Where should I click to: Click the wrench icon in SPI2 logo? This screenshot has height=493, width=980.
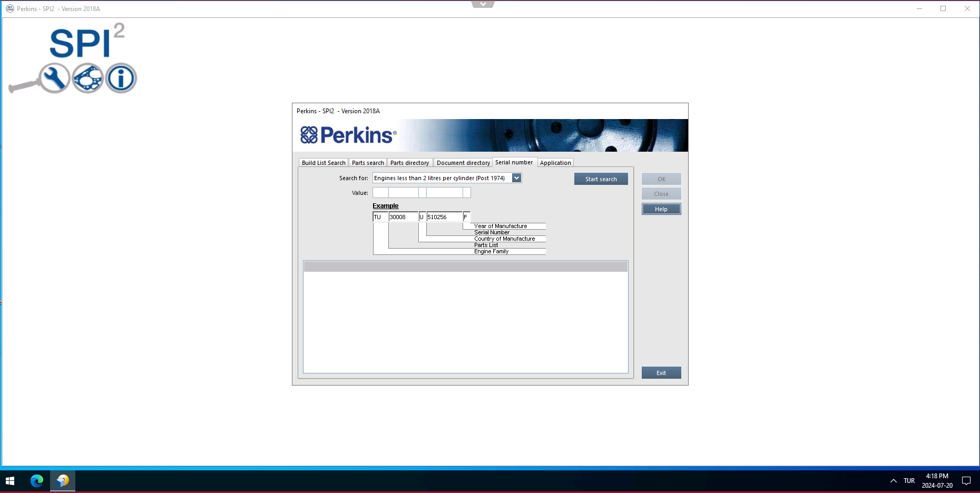pos(54,78)
